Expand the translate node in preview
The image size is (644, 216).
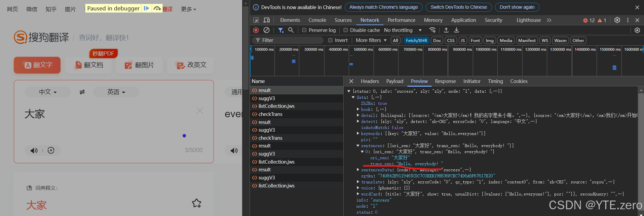(x=358, y=182)
